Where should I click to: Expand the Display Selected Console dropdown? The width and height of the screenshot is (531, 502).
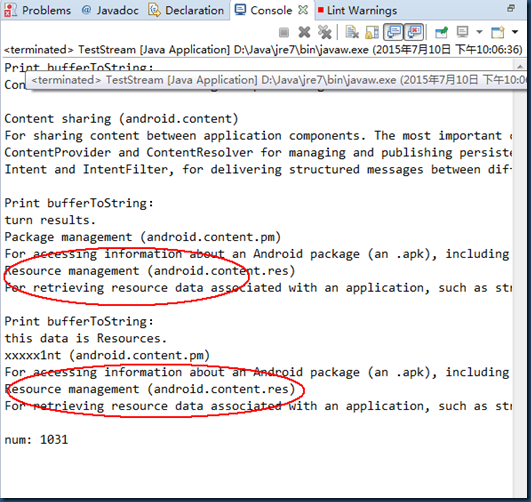point(479,32)
